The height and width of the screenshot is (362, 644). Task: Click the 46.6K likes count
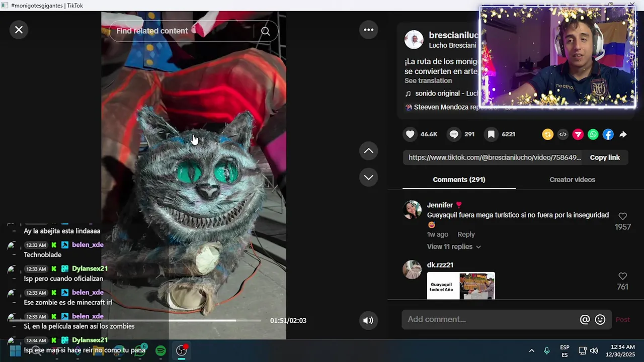(x=429, y=134)
